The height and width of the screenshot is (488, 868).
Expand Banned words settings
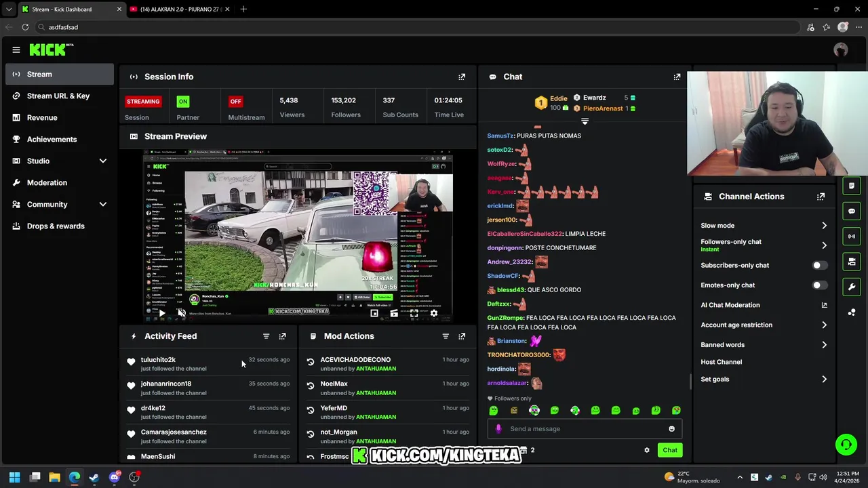coord(824,345)
